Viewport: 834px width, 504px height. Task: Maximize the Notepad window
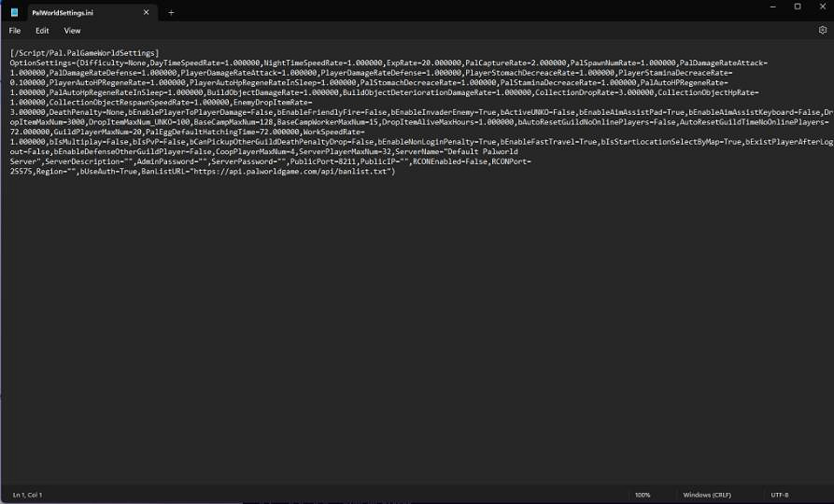pos(797,7)
